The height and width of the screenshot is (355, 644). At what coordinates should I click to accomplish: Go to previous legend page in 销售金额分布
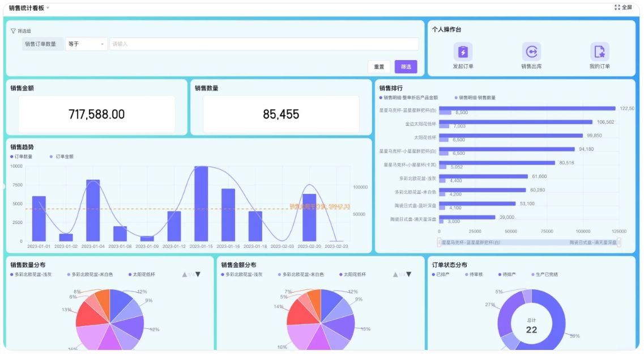[x=395, y=274]
